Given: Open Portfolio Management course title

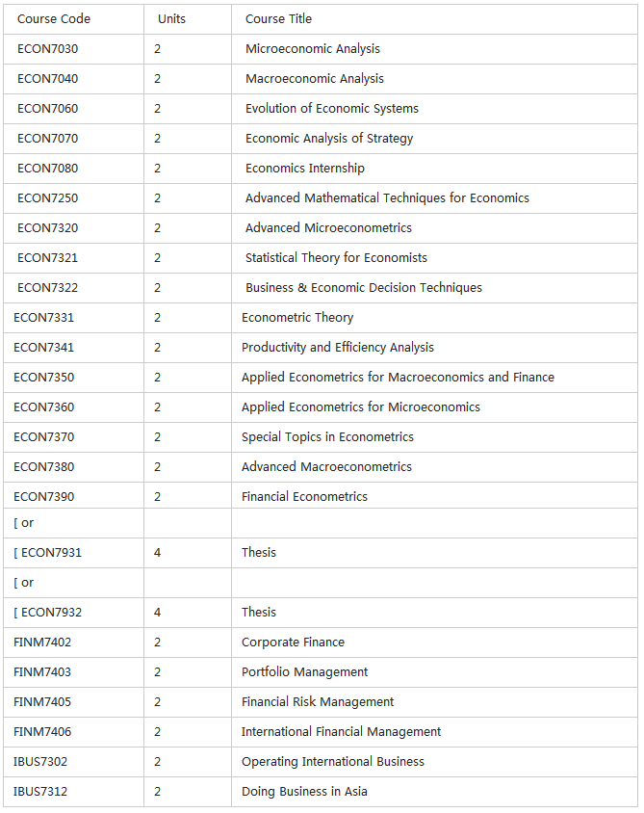Looking at the screenshot, I should [x=304, y=672].
